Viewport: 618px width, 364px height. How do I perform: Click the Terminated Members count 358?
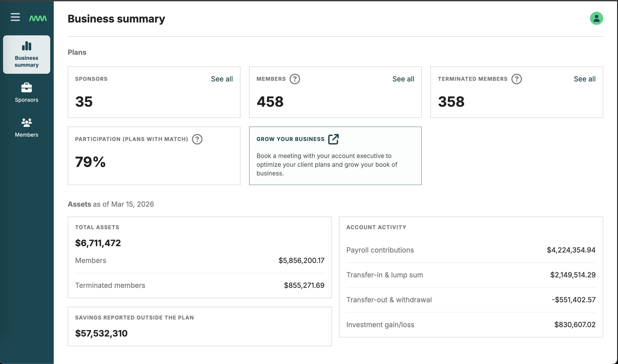tap(451, 101)
